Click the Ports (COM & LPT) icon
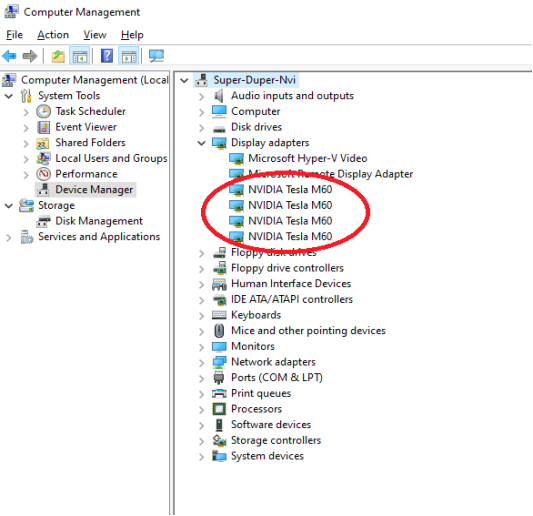This screenshot has height=516, width=533. pos(219,378)
